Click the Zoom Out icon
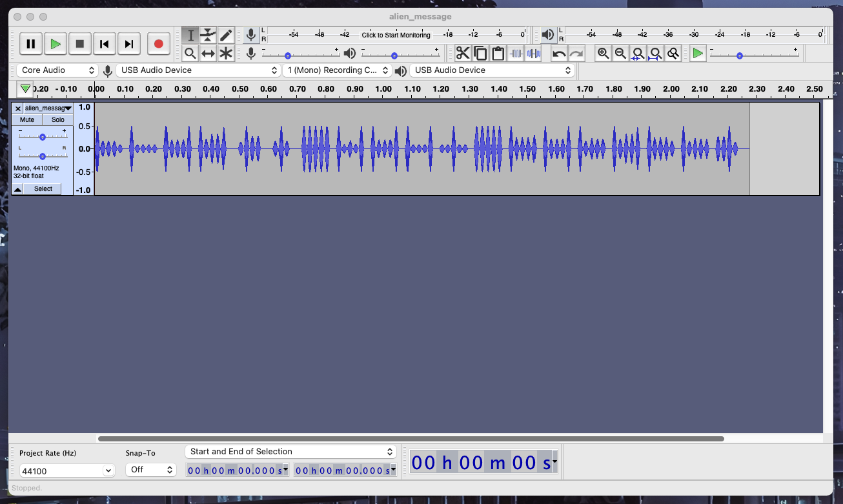 click(x=620, y=53)
